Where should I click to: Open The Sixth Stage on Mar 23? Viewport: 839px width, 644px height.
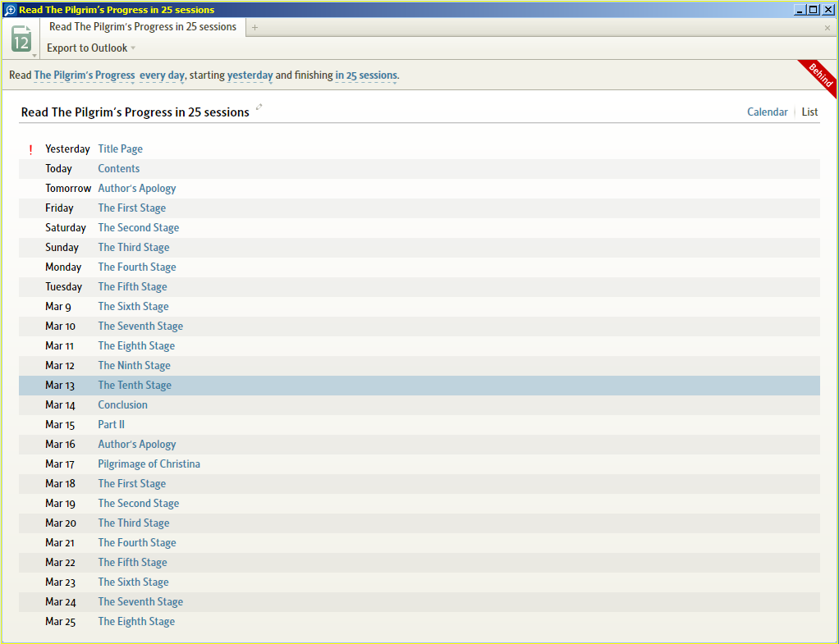pos(133,582)
